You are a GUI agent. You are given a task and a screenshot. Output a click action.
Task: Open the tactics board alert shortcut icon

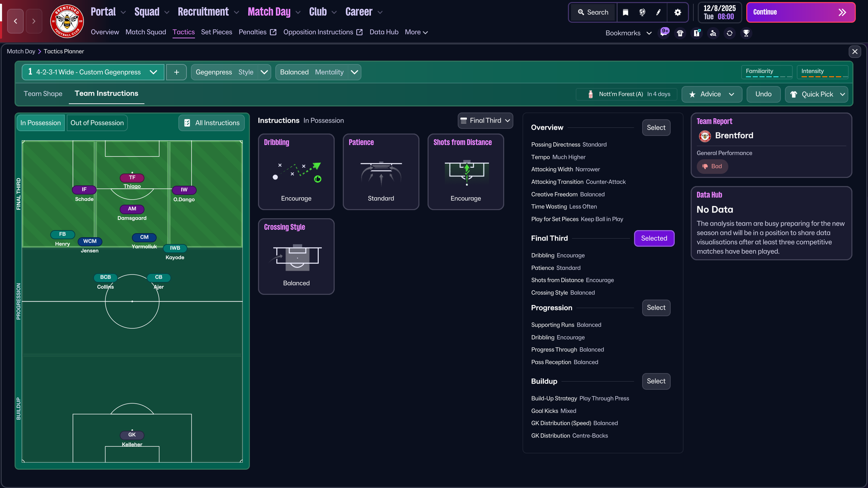(697, 33)
